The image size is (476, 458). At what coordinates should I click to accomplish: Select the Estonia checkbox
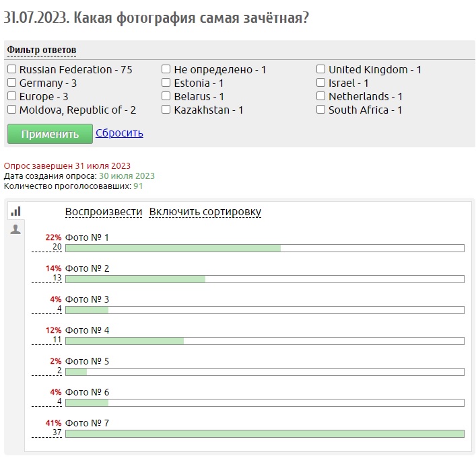pyautogui.click(x=166, y=83)
